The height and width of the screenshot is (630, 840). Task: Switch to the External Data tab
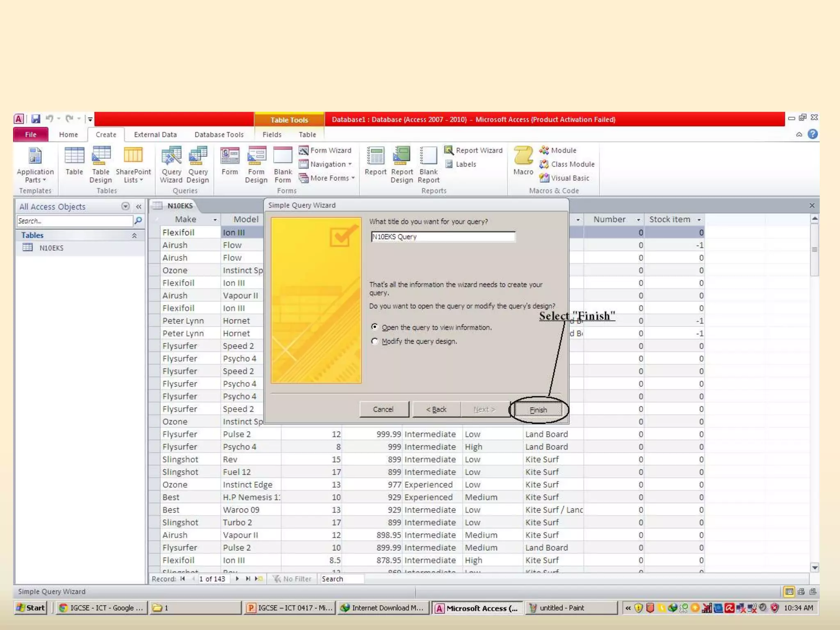pos(155,135)
